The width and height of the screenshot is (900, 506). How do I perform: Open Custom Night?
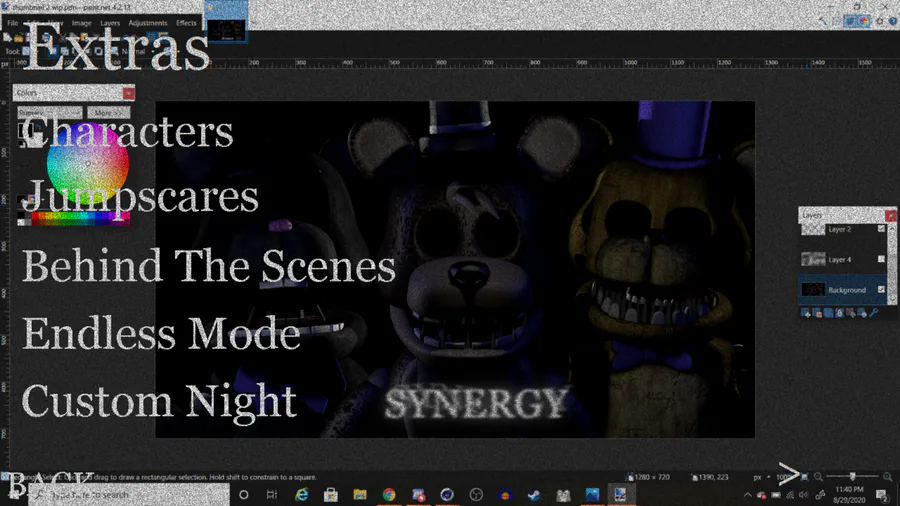[x=159, y=403]
